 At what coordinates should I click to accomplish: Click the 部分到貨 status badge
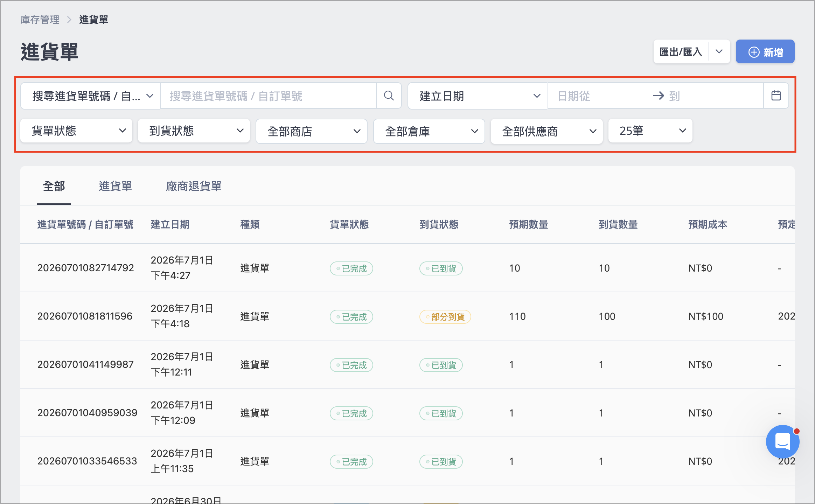[445, 317]
